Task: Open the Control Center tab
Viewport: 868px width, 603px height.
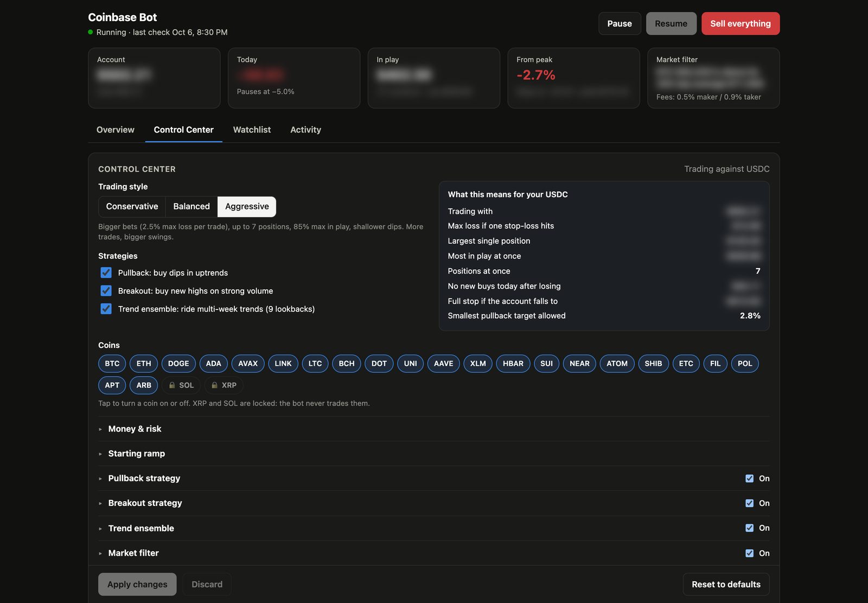Action: click(x=184, y=130)
